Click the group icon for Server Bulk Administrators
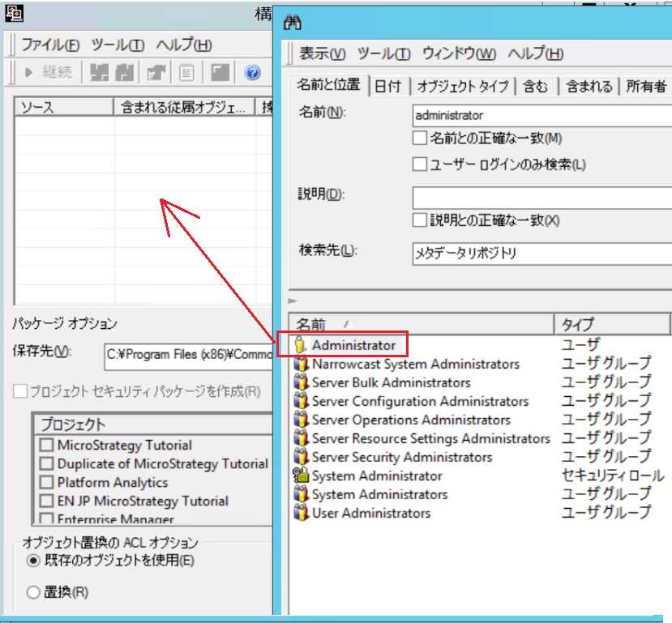The image size is (672, 623). pyautogui.click(x=301, y=382)
